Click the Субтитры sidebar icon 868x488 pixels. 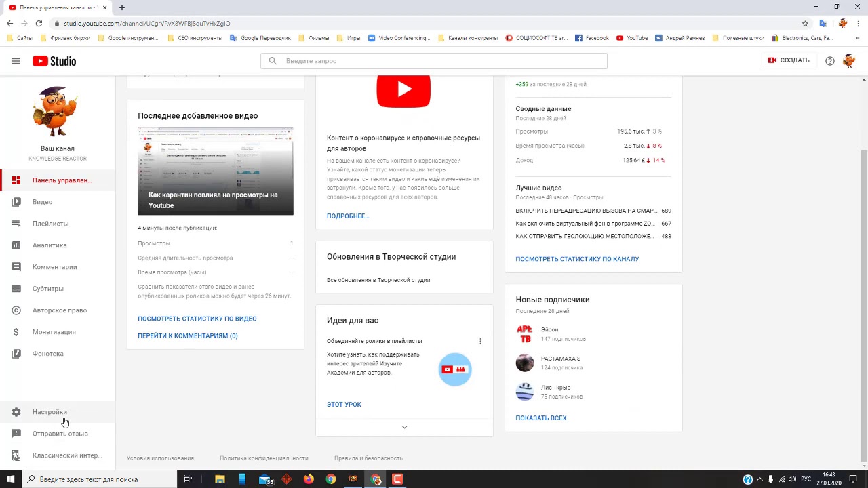16,289
